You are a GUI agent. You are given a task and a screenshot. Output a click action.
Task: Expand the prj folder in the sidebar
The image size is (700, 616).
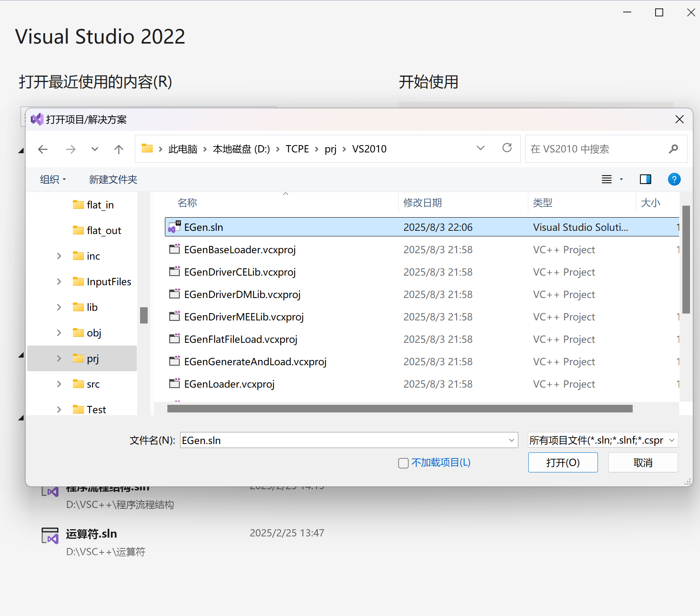[x=58, y=358]
